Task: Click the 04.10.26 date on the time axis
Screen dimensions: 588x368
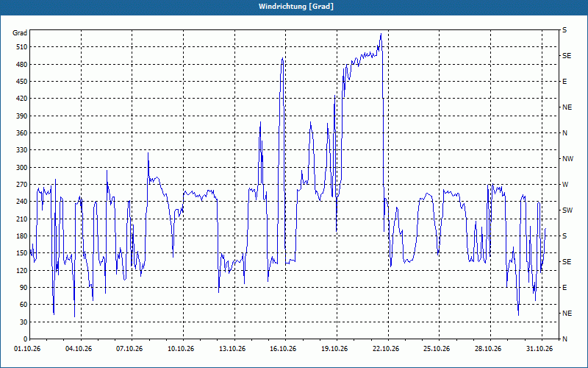Action: (79, 349)
